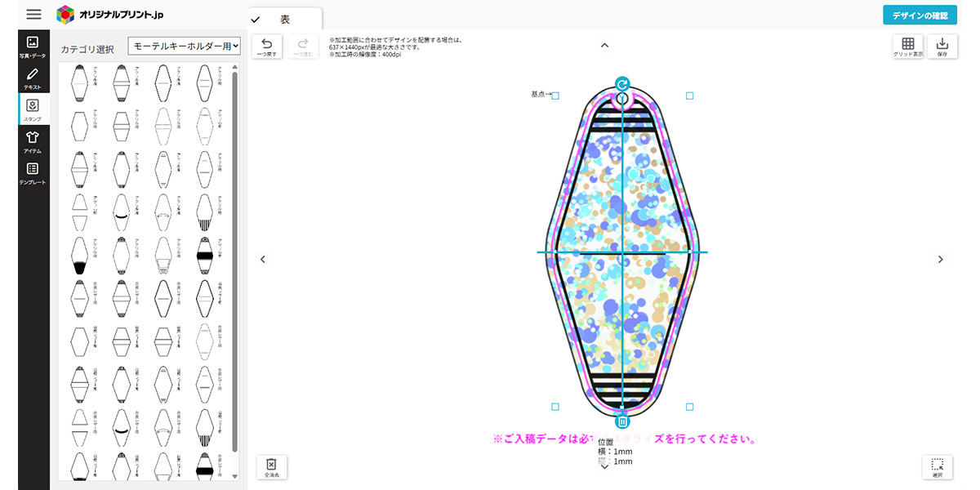Redo with the 一つ進む button
This screenshot has width=980, height=490.
(x=303, y=47)
